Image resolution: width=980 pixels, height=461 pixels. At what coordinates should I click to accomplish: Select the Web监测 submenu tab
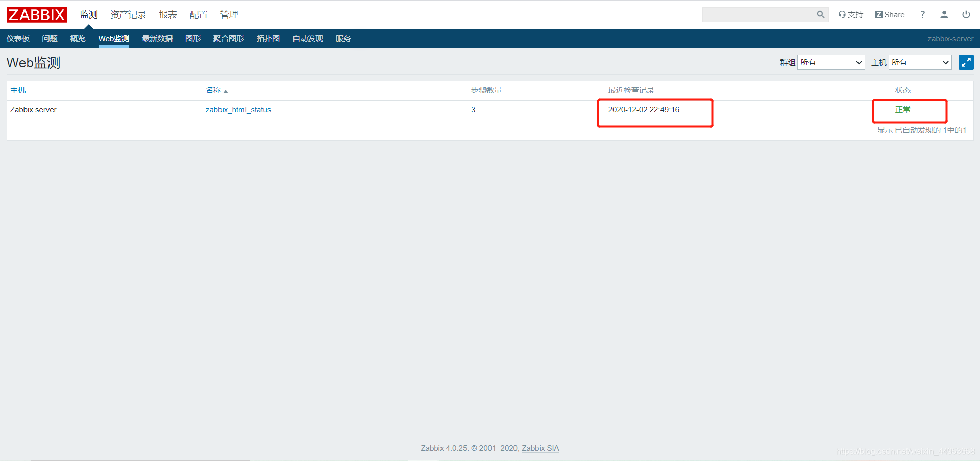[x=114, y=39]
